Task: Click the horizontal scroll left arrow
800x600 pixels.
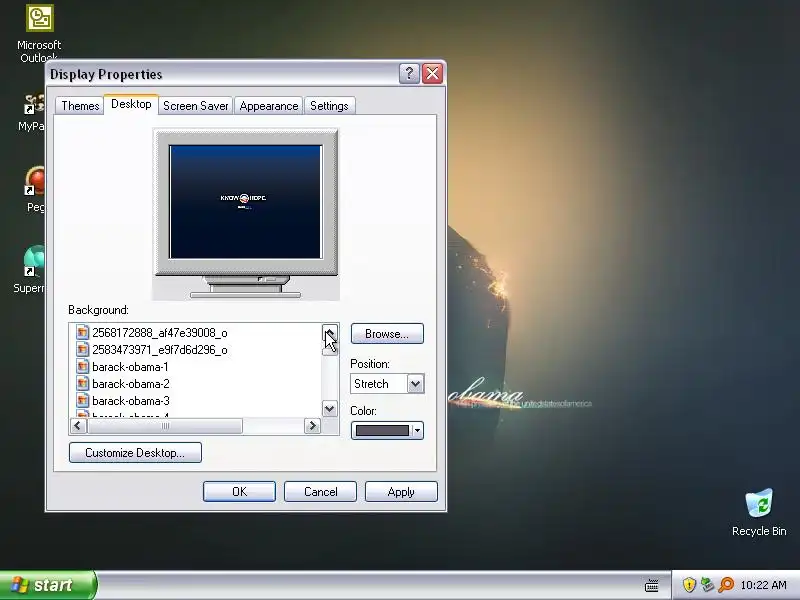Action: pyautogui.click(x=78, y=426)
